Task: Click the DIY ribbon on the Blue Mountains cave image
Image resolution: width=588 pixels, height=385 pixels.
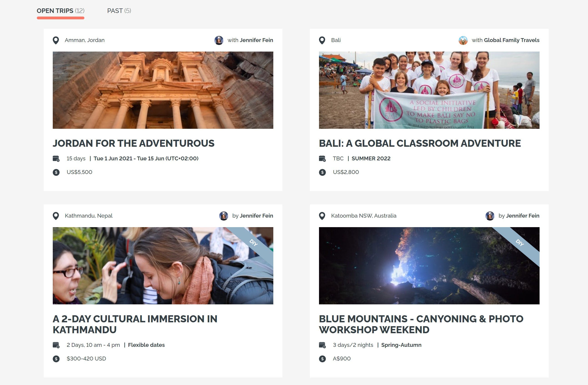Action: tap(519, 243)
